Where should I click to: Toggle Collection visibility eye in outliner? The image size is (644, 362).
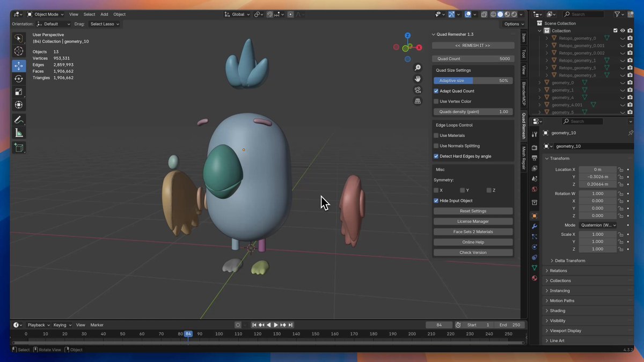pos(623,31)
